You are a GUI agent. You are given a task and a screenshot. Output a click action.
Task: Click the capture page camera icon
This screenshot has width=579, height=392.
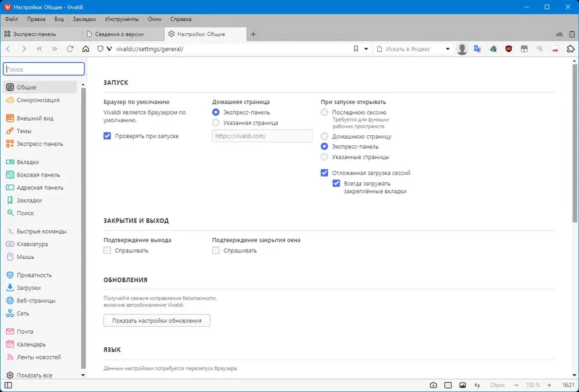click(434, 385)
